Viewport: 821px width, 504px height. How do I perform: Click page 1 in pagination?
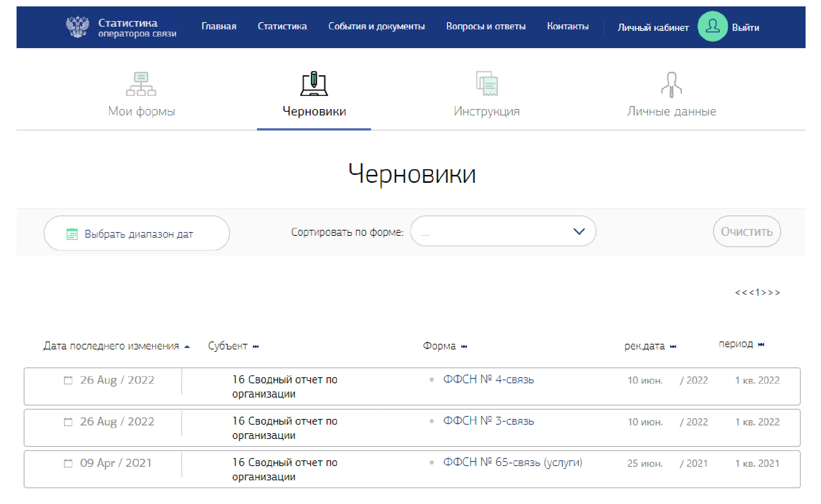[x=758, y=292]
